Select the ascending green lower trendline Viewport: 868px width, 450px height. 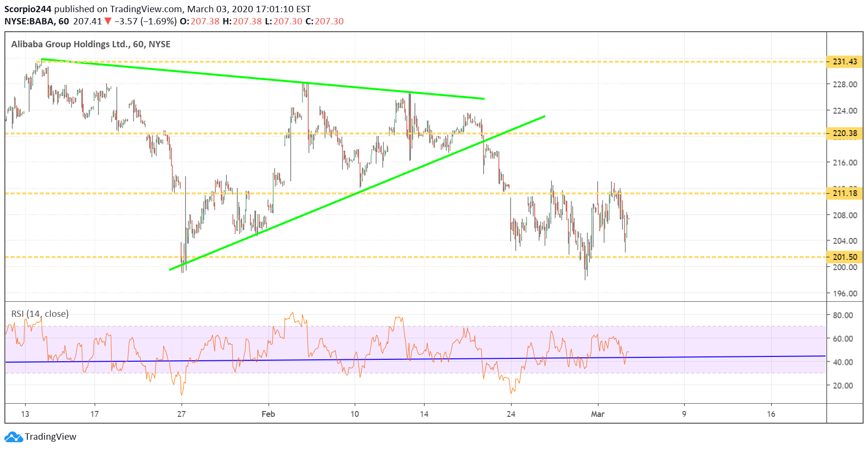point(357,193)
